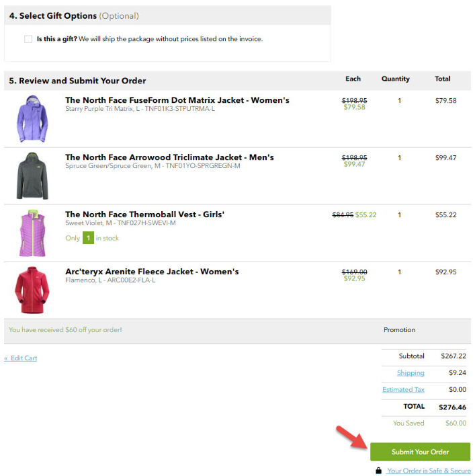The height and width of the screenshot is (476, 475).
Task: Click the 'Select Gift Options' section header
Action: click(x=74, y=15)
